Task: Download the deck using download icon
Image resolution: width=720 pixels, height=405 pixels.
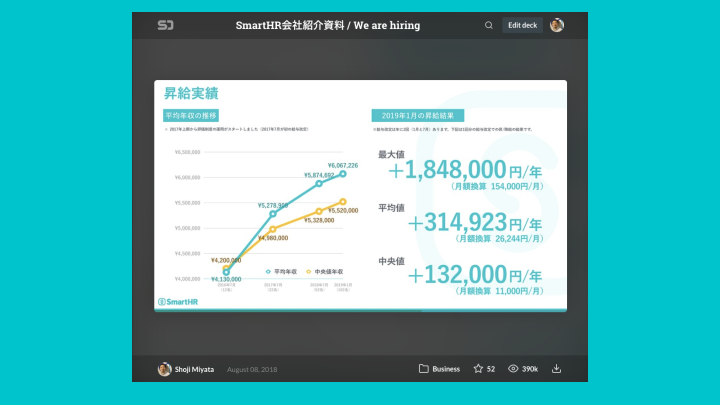Action: pos(556,369)
